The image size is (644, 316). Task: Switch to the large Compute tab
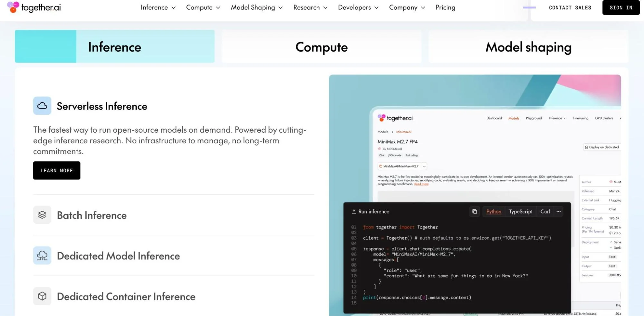tap(322, 46)
